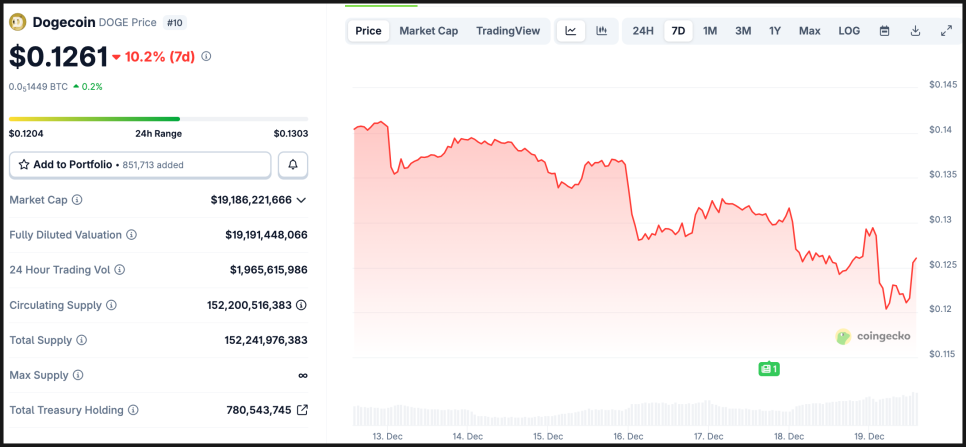
Task: Expand the Market Cap value chevron
Action: (x=301, y=200)
